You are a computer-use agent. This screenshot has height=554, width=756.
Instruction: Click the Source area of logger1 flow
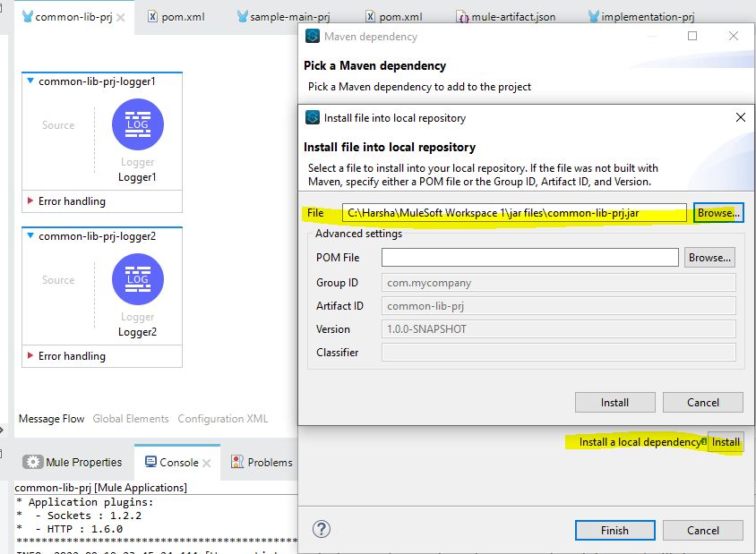(58, 125)
